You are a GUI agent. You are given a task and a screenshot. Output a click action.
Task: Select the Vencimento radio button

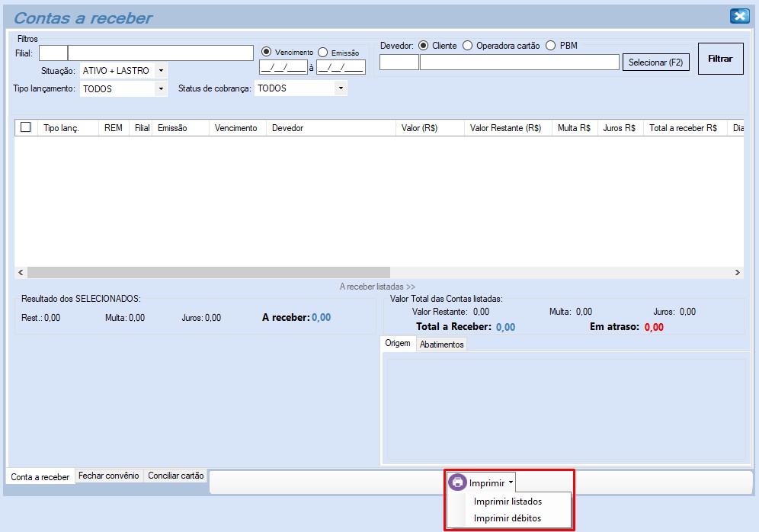coord(267,52)
